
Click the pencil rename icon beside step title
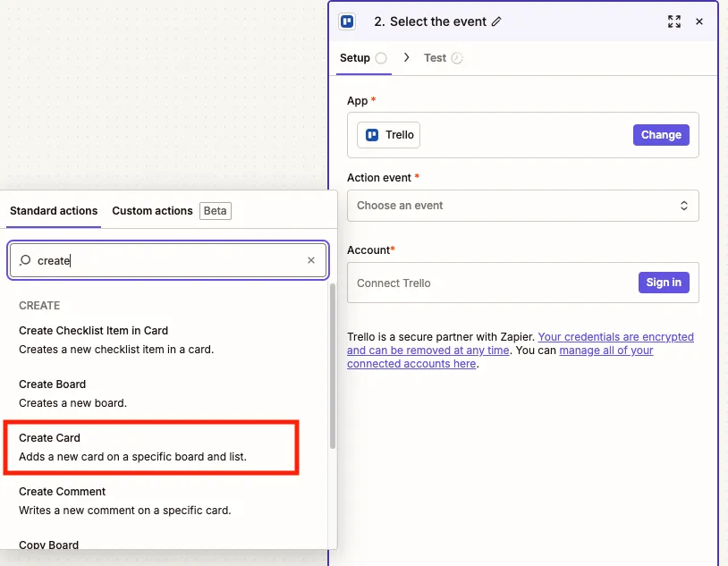pyautogui.click(x=496, y=21)
